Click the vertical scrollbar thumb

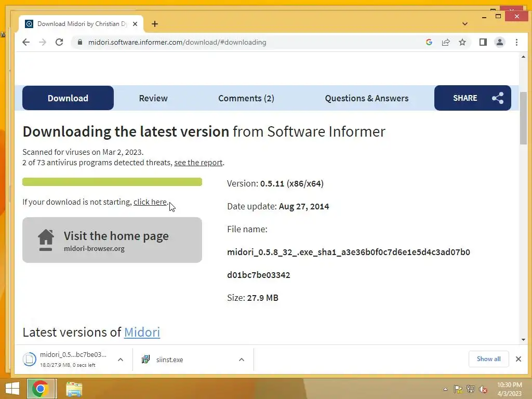[523, 118]
